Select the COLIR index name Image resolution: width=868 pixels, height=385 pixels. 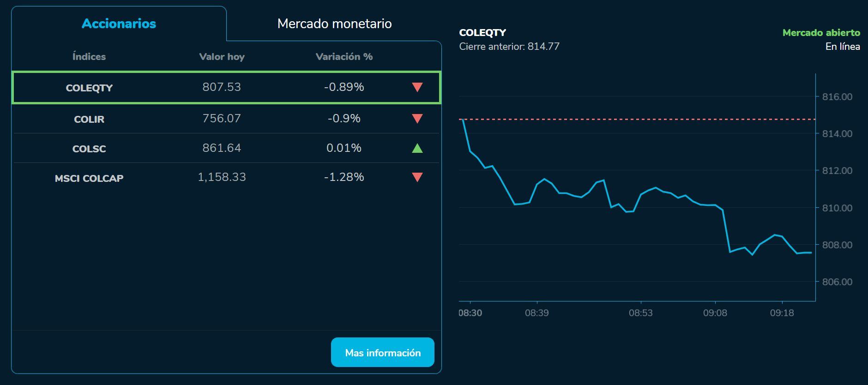(x=89, y=119)
